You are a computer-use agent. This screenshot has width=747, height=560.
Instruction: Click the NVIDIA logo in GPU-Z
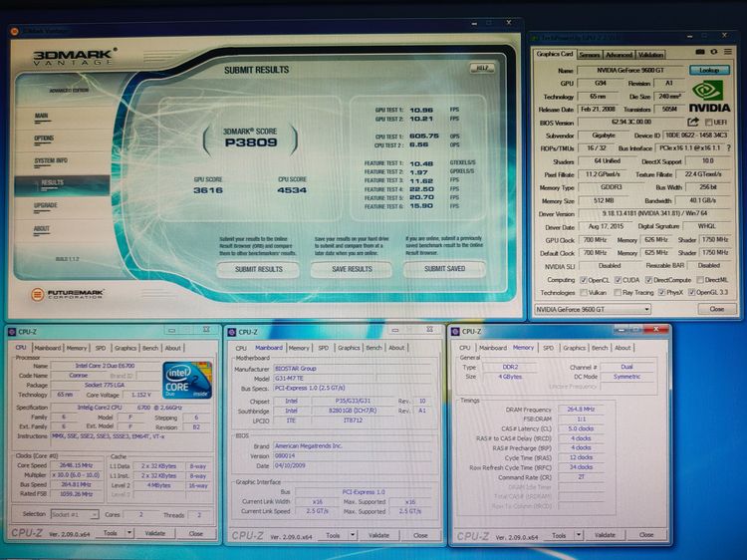709,97
